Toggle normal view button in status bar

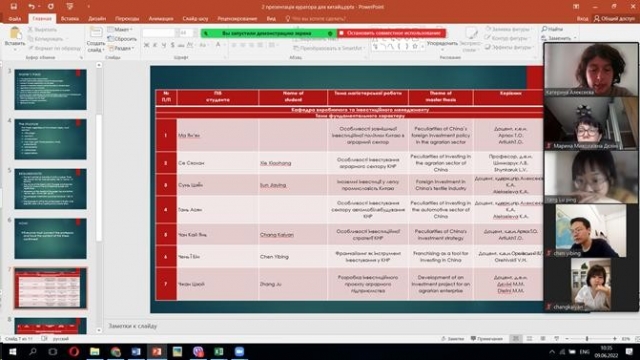(516, 339)
